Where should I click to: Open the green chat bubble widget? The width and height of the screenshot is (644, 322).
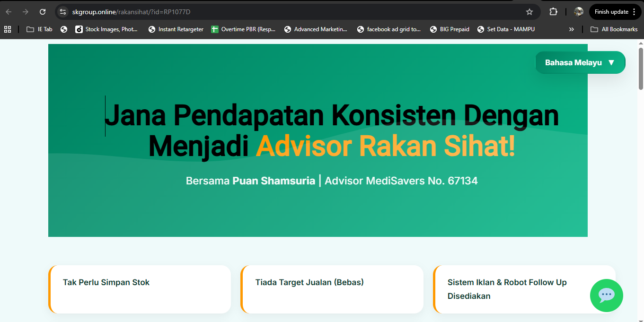point(607,296)
